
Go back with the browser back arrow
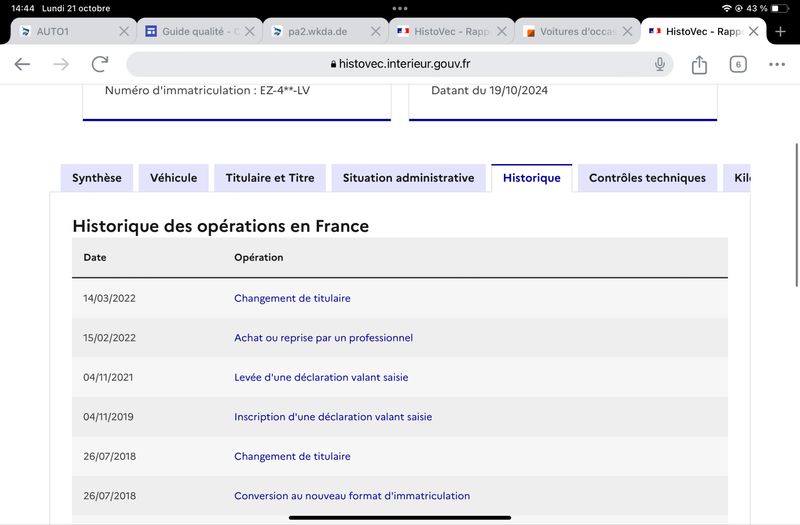point(22,64)
